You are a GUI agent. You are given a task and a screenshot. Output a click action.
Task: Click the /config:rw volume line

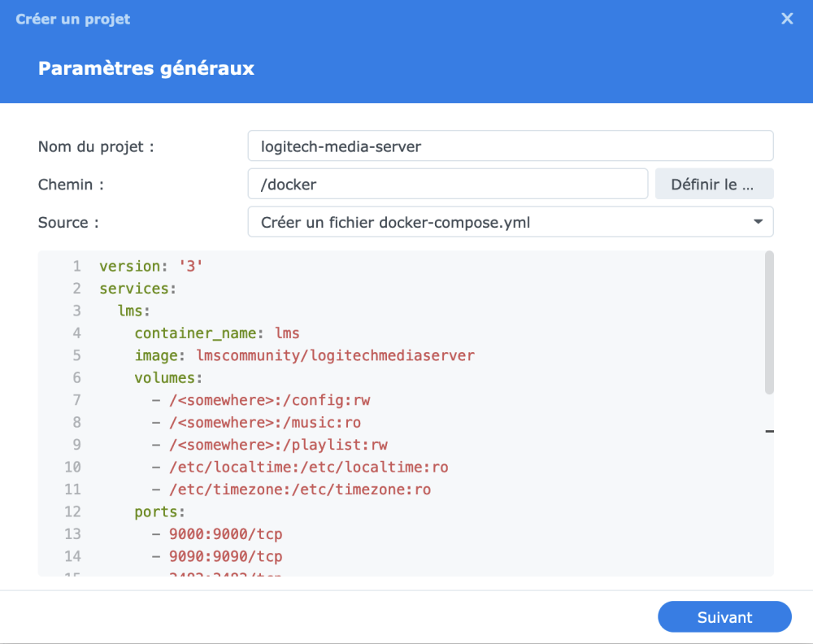[x=269, y=400]
